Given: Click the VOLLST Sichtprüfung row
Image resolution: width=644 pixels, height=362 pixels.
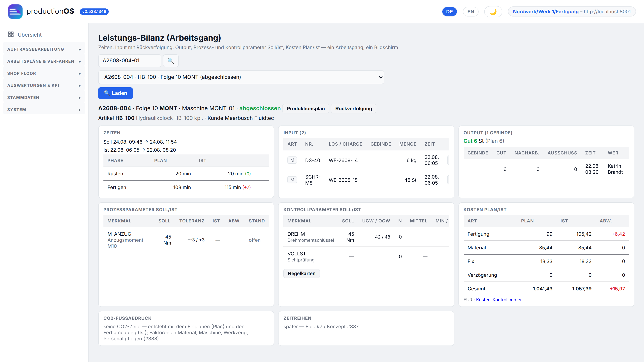Looking at the screenshot, I should 366,257.
